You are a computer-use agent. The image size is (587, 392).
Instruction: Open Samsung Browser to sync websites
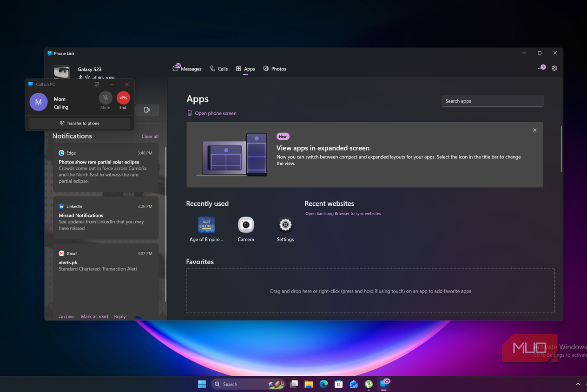[x=343, y=214]
